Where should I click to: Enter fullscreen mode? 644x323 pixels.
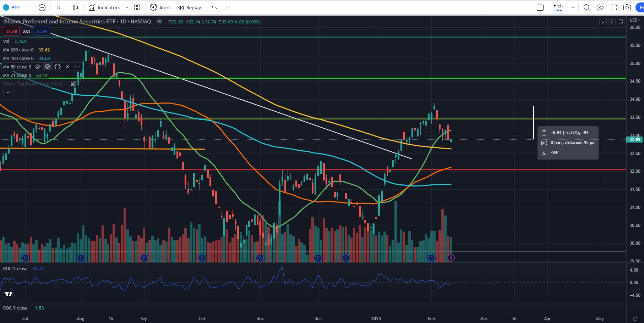coord(613,7)
